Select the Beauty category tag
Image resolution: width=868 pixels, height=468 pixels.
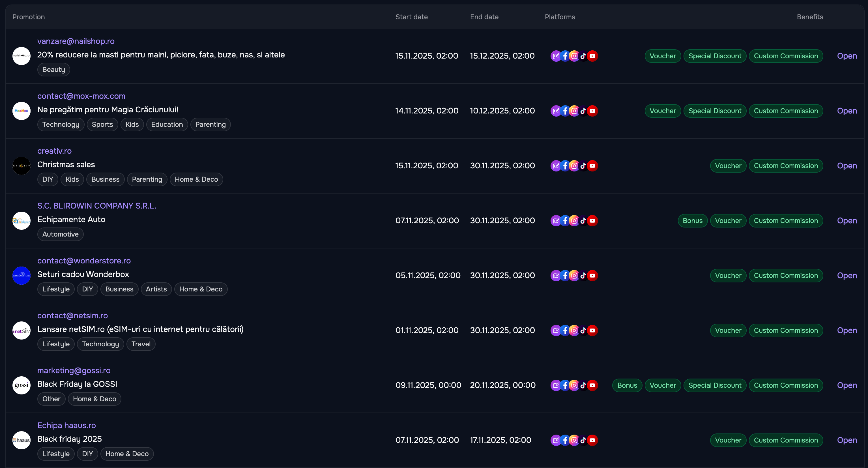point(53,70)
